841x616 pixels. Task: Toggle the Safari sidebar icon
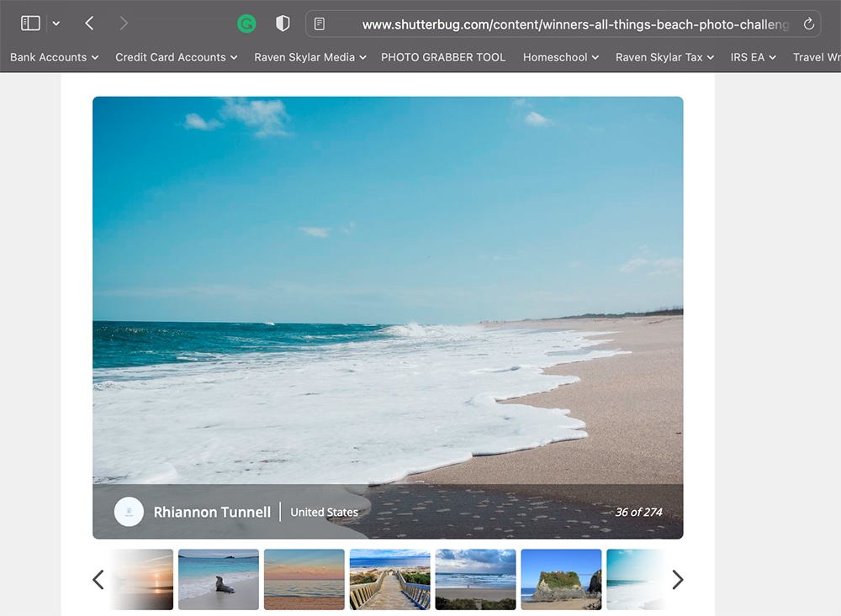click(x=30, y=24)
